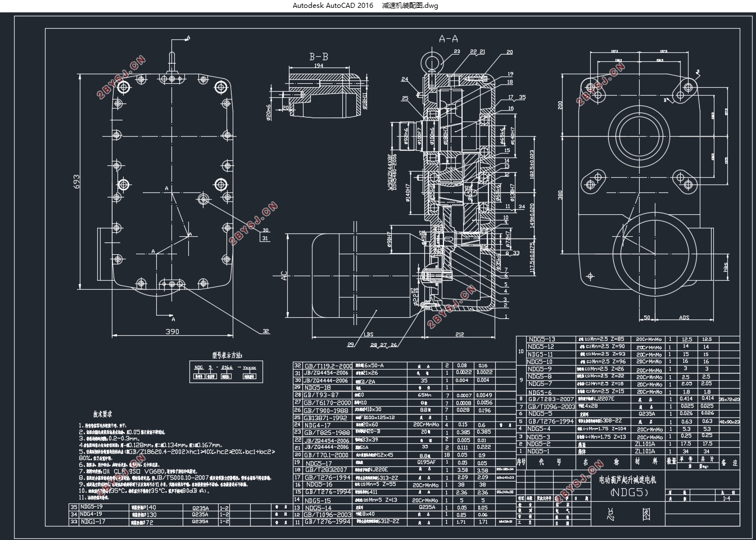Select the ADS dimension label in right view
Screen dimensions: 756x540
click(x=683, y=318)
